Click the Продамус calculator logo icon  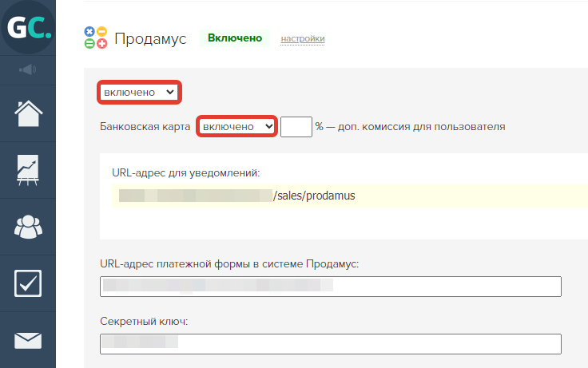[x=96, y=38]
